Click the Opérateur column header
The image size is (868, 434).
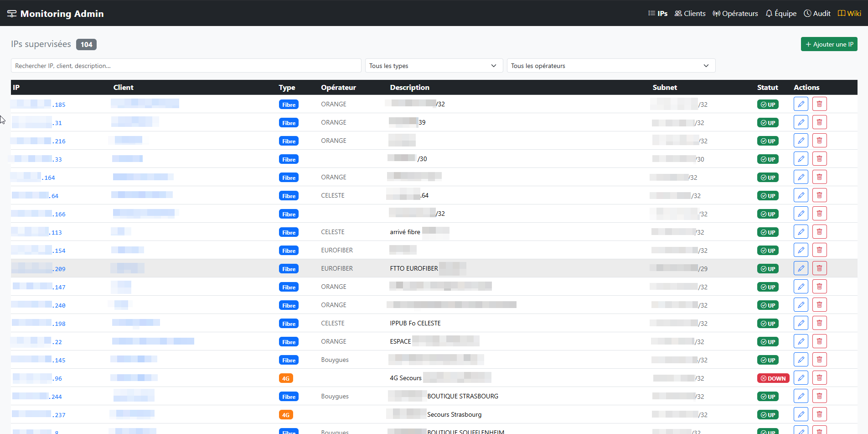pos(338,87)
